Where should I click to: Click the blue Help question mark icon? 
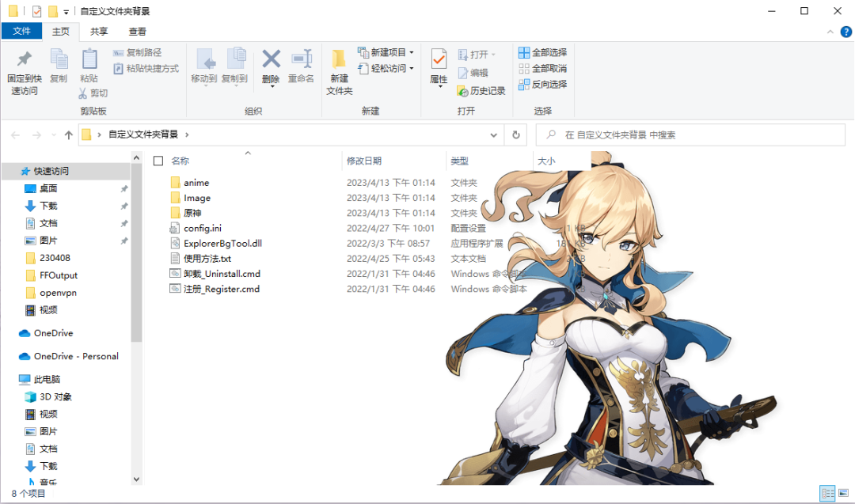[846, 32]
